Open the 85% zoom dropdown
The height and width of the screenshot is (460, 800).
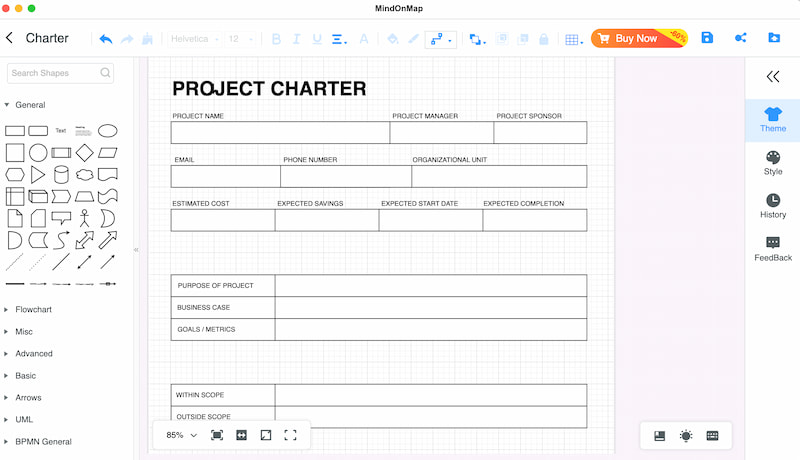(182, 435)
